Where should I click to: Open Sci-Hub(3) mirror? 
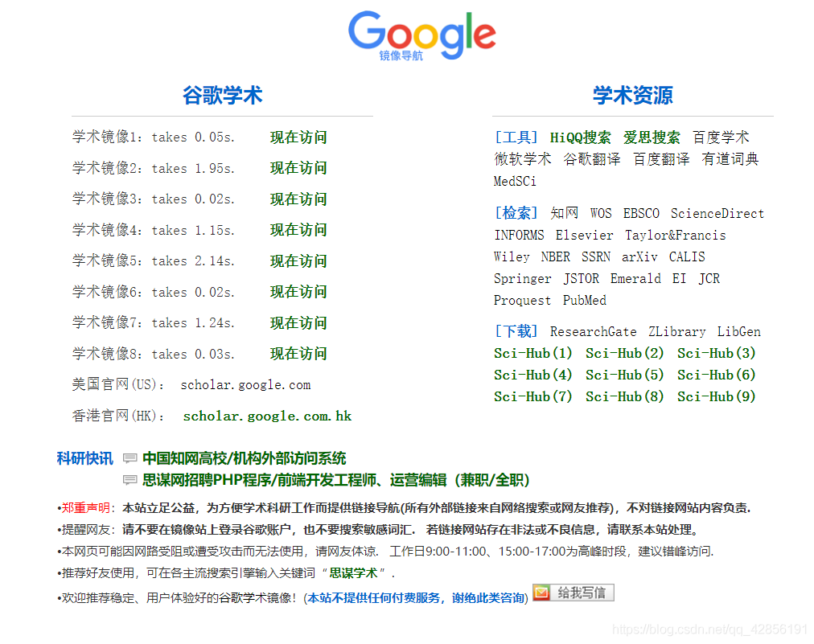tap(717, 354)
